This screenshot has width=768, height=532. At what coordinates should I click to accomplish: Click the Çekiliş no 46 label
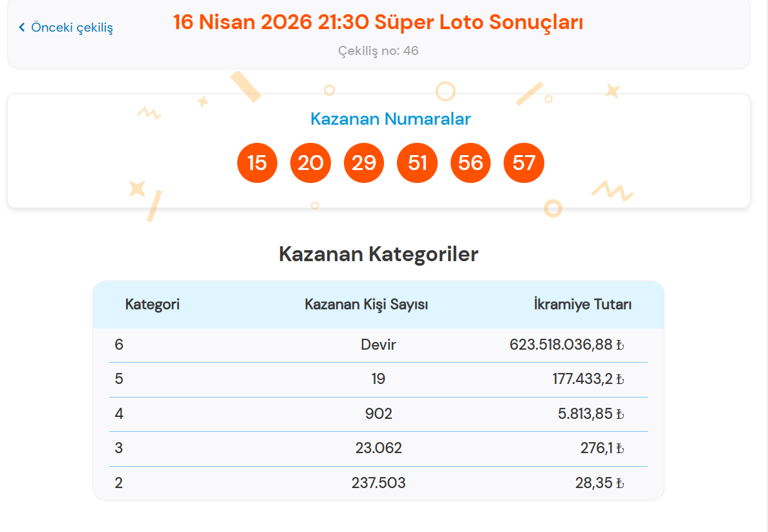click(378, 50)
